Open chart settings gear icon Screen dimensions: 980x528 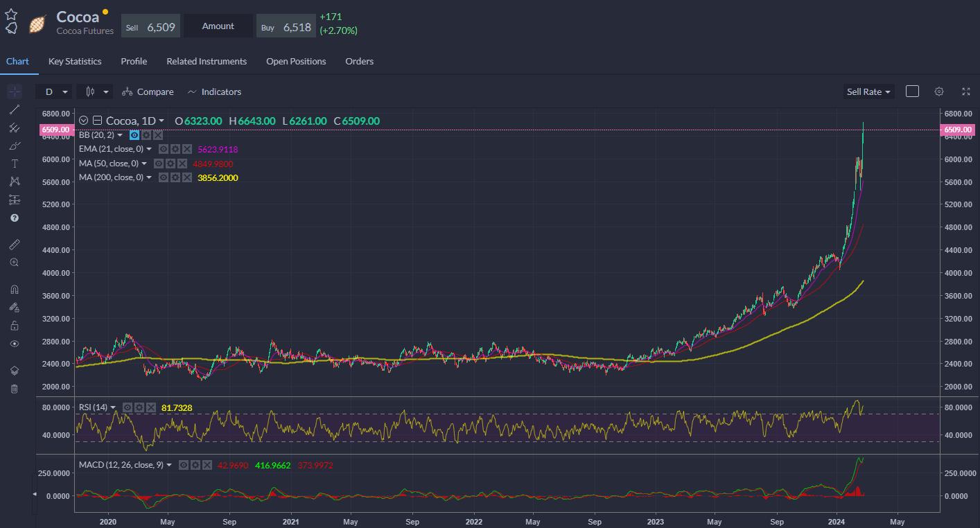(x=939, y=91)
